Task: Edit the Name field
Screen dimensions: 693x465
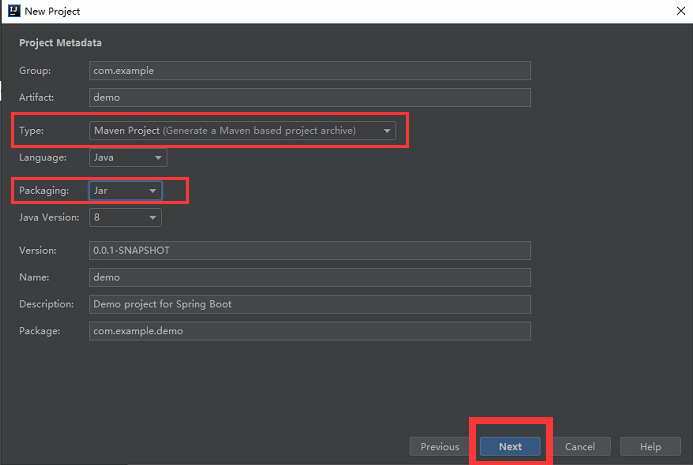Action: [x=310, y=278]
